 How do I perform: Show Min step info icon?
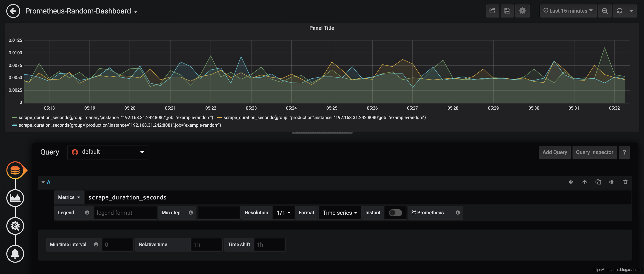[x=191, y=212]
